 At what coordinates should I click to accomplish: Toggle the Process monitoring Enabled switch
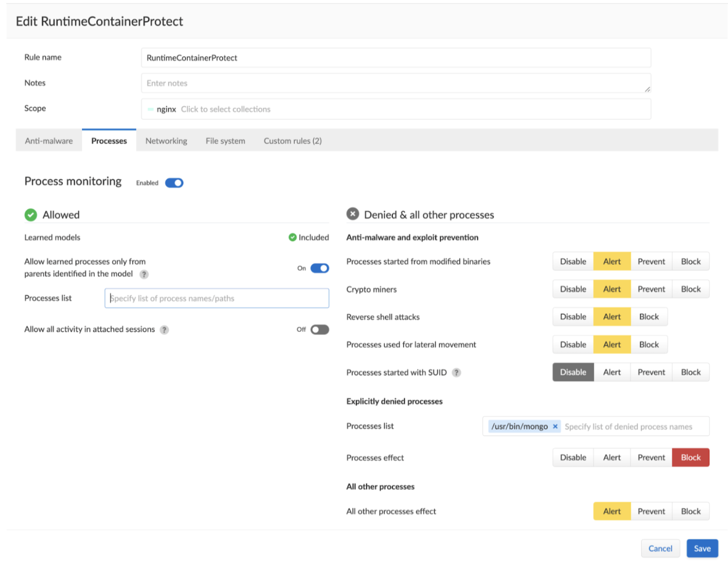174,183
